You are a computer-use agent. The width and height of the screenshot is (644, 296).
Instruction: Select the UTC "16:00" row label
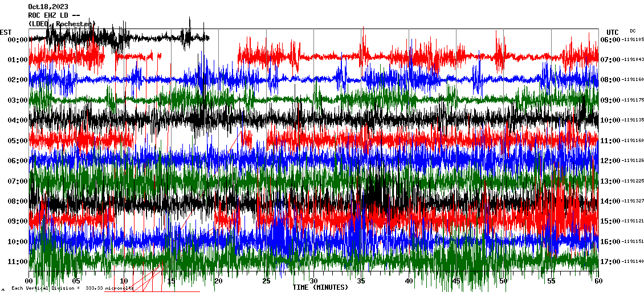pyautogui.click(x=610, y=241)
